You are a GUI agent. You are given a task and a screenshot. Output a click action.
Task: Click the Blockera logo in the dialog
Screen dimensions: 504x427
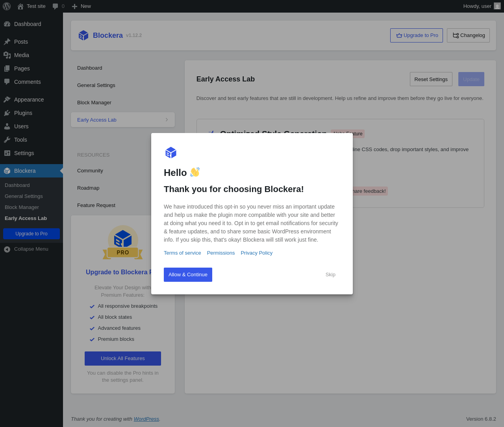171,153
